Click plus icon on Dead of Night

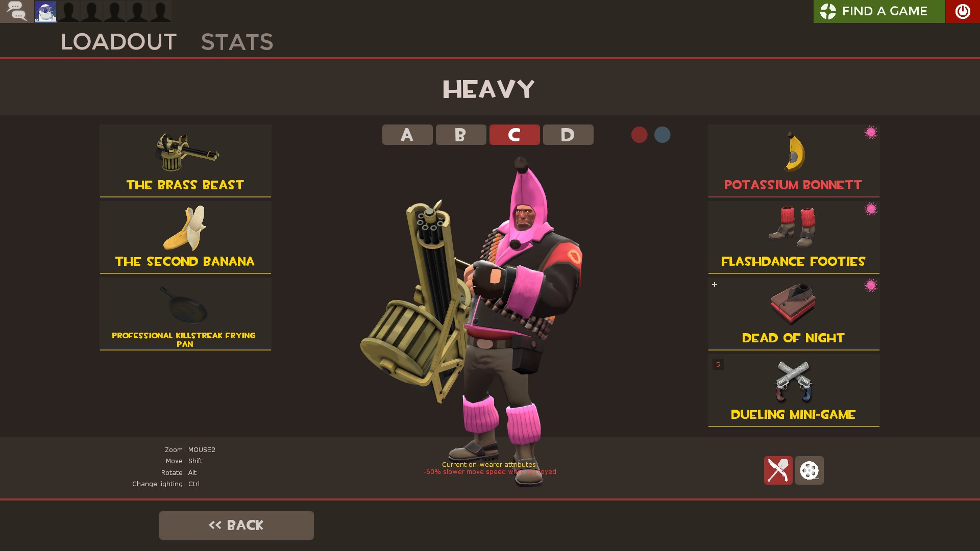click(x=715, y=285)
